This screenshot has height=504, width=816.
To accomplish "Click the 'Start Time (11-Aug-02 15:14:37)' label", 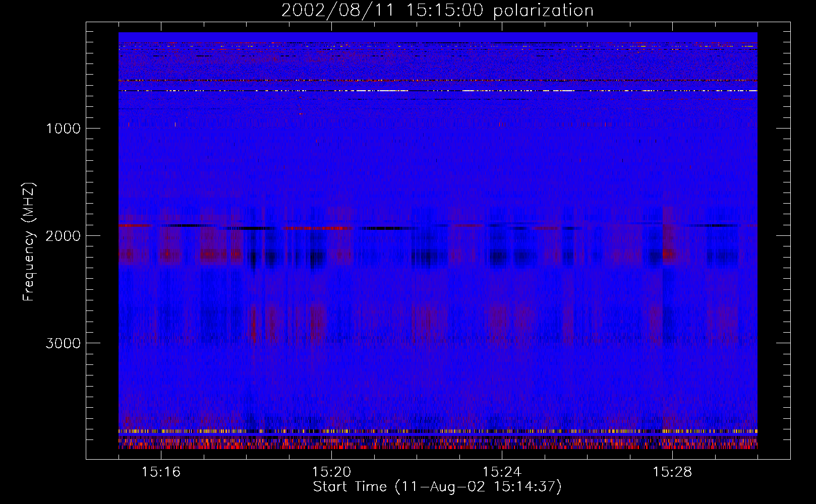I will coord(437,487).
